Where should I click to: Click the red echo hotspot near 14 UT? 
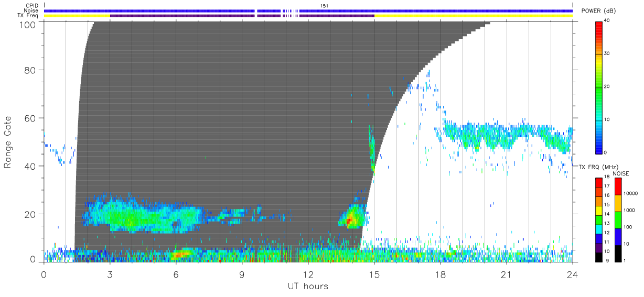click(x=350, y=221)
